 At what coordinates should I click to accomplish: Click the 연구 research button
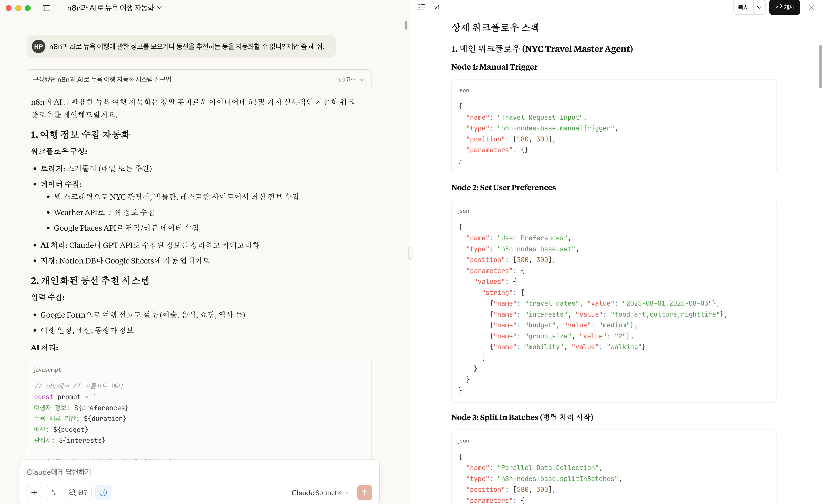[78, 492]
